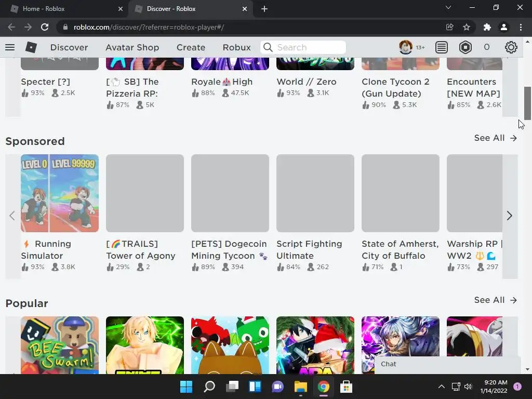This screenshot has height=399, width=532.
Task: Open Specter [?] game title
Action: pos(46,82)
